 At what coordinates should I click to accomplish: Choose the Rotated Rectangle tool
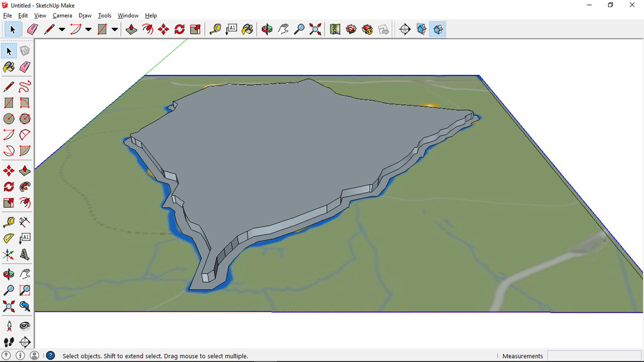[25, 103]
